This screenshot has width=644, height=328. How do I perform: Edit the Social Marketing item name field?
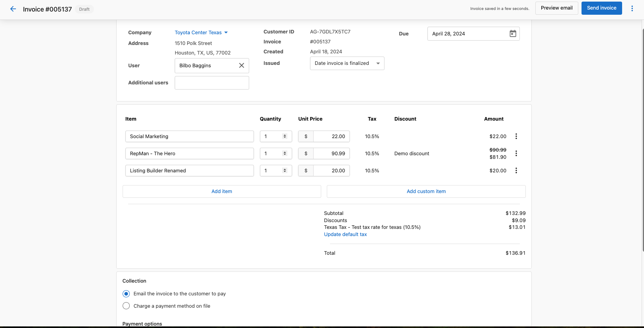[189, 136]
